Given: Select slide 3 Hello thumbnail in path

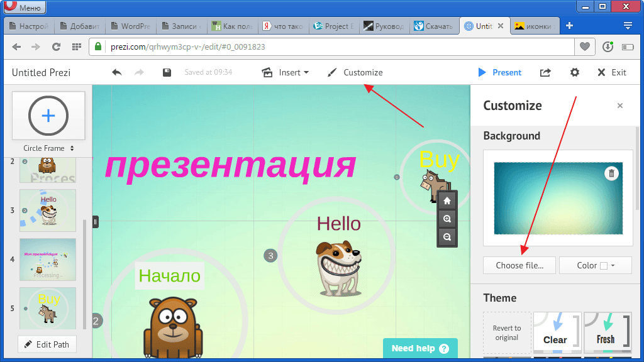Looking at the screenshot, I should tap(48, 211).
